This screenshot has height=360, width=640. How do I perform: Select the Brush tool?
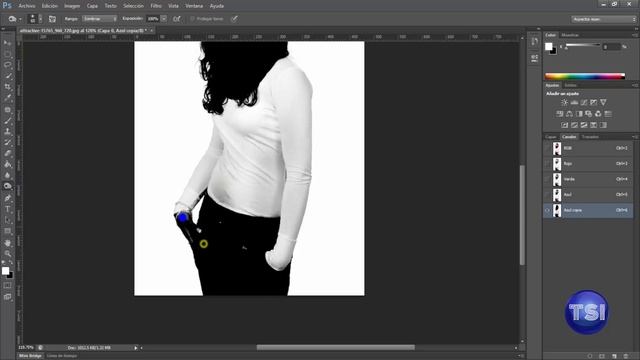pos(7,120)
